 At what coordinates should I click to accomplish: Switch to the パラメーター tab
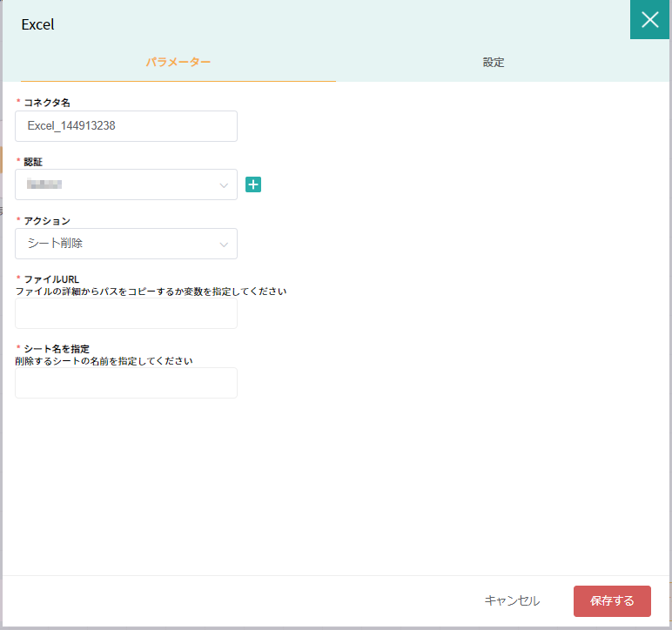tap(178, 63)
